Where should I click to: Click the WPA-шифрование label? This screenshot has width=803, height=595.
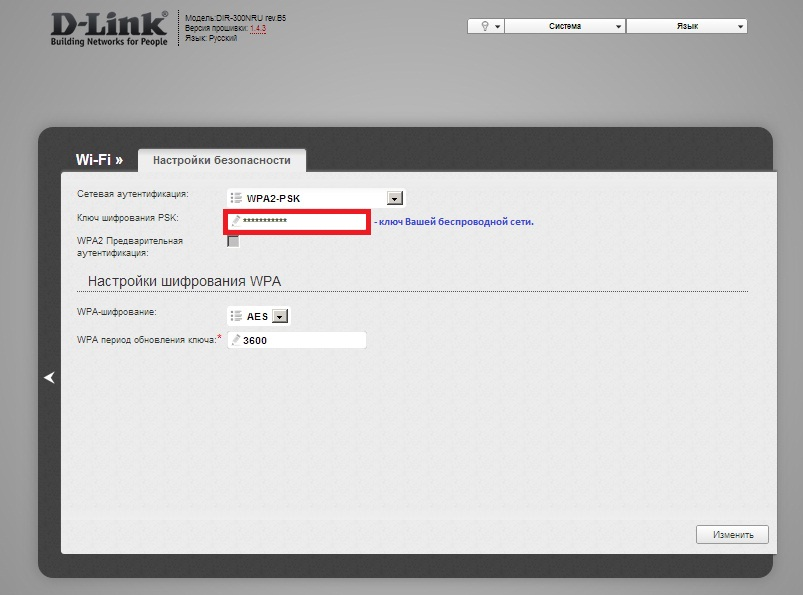117,311
